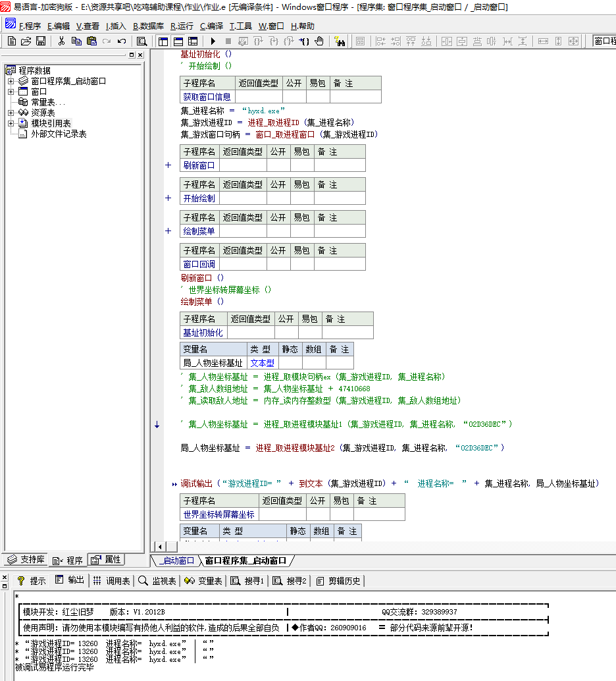Toggle the left work panel layout icon

(x=163, y=41)
